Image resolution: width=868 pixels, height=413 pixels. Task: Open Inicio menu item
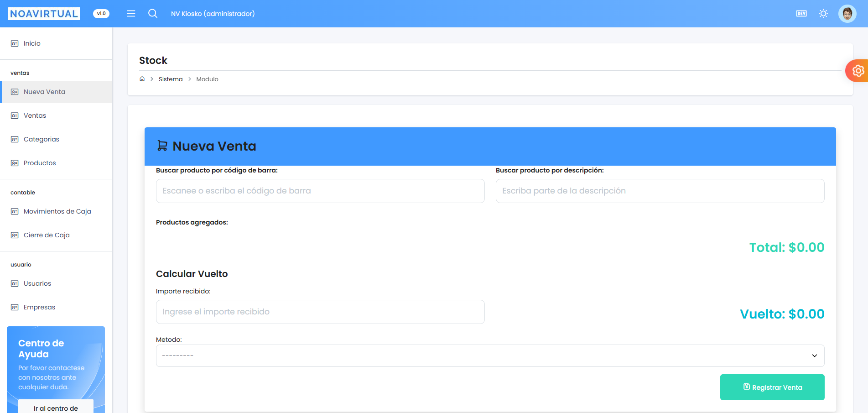(x=56, y=43)
